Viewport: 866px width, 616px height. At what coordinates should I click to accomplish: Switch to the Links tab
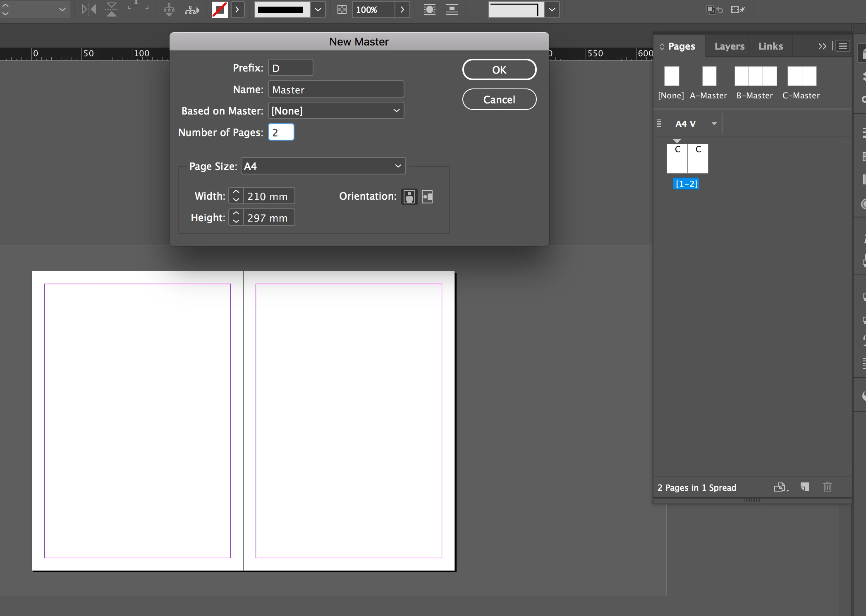[770, 46]
